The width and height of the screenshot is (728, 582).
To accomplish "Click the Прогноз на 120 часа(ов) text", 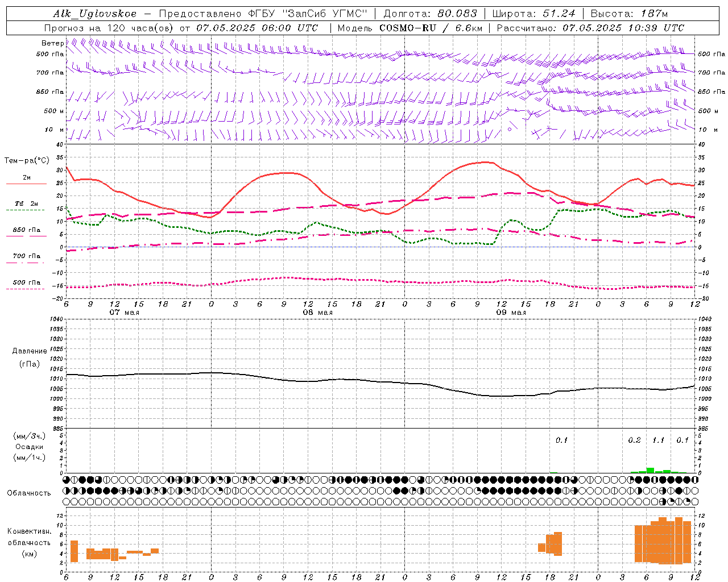I will [x=109, y=28].
